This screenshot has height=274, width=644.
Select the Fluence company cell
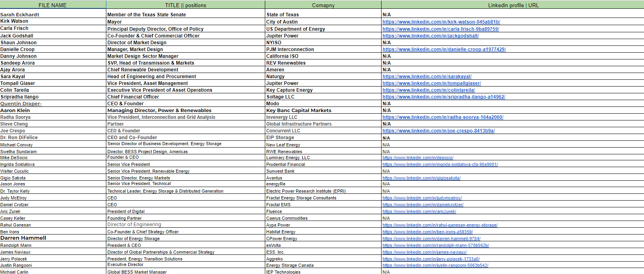coord(323,211)
